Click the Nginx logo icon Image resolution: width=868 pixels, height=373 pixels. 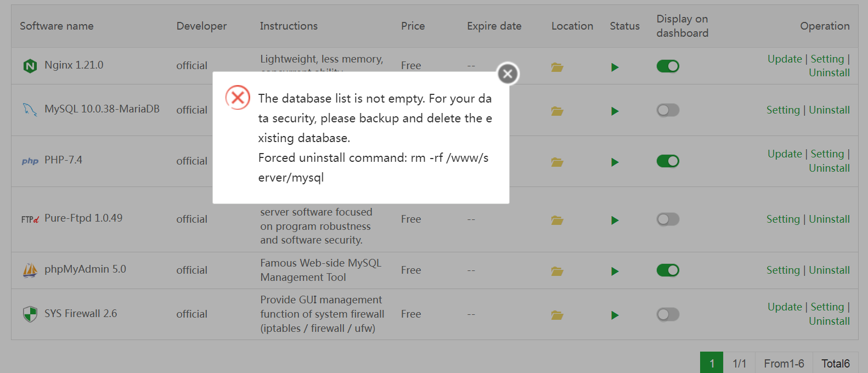(x=30, y=66)
